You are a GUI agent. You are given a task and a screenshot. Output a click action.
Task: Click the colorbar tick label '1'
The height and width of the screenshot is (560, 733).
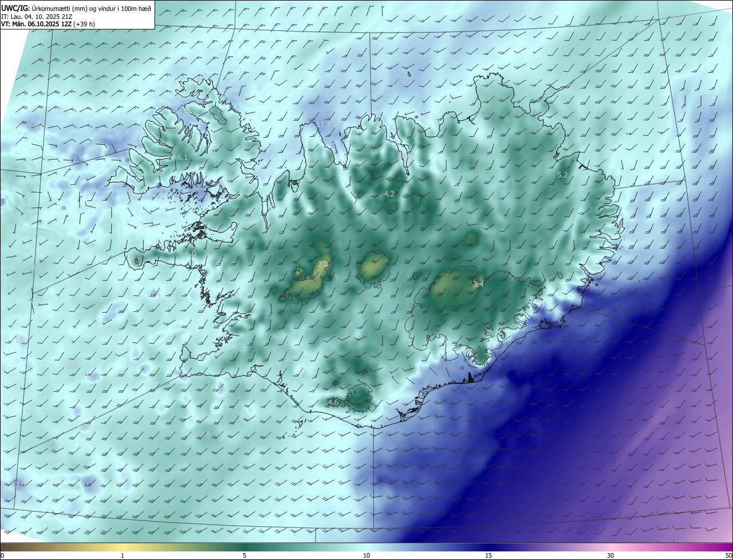[x=123, y=555]
